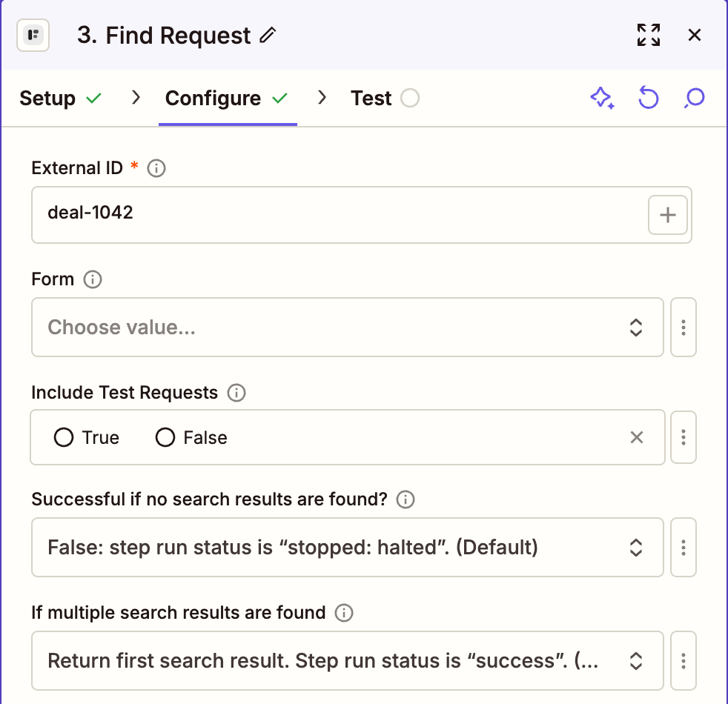
Task: Click the chevron between Configure and Test
Action: point(322,98)
